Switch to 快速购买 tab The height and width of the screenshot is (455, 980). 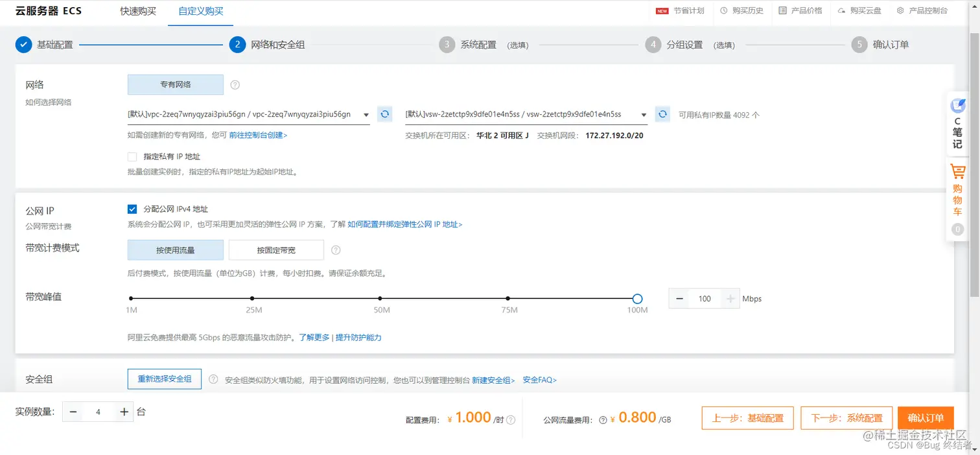pos(138,11)
